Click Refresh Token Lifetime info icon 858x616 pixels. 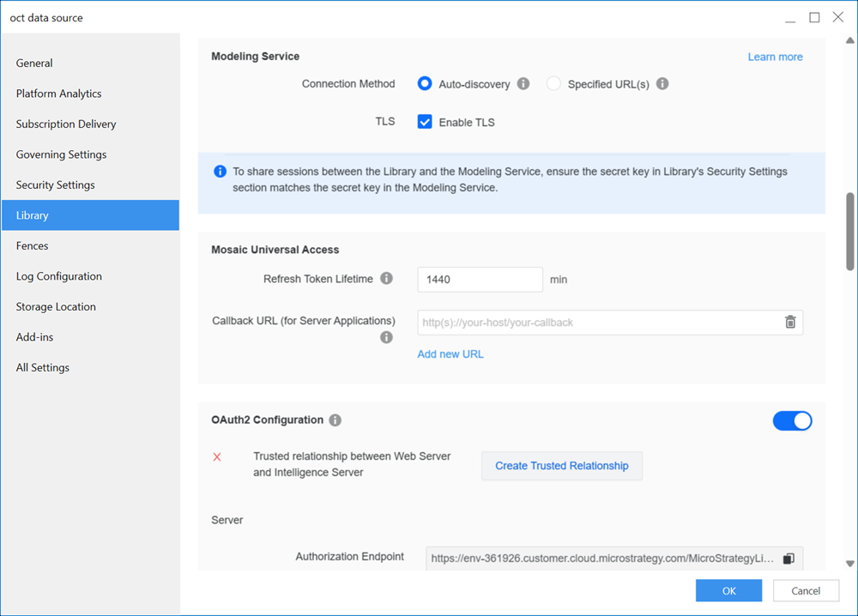(386, 279)
